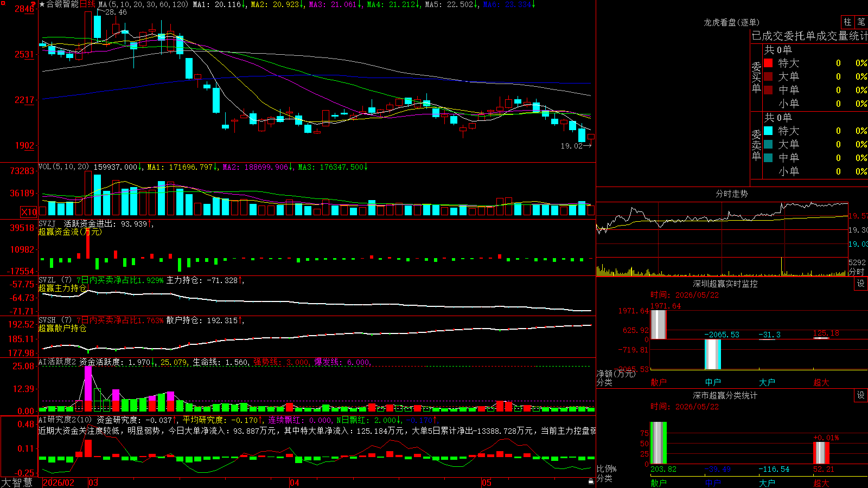
Task: Click the red 特大 swatch under 委买单
Action: click(768, 63)
